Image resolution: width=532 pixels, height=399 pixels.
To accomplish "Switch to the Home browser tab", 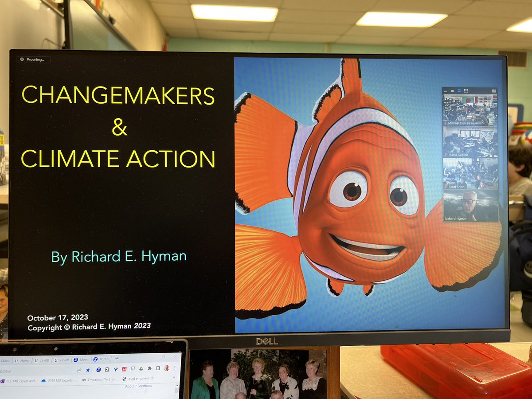I will pos(22,360).
